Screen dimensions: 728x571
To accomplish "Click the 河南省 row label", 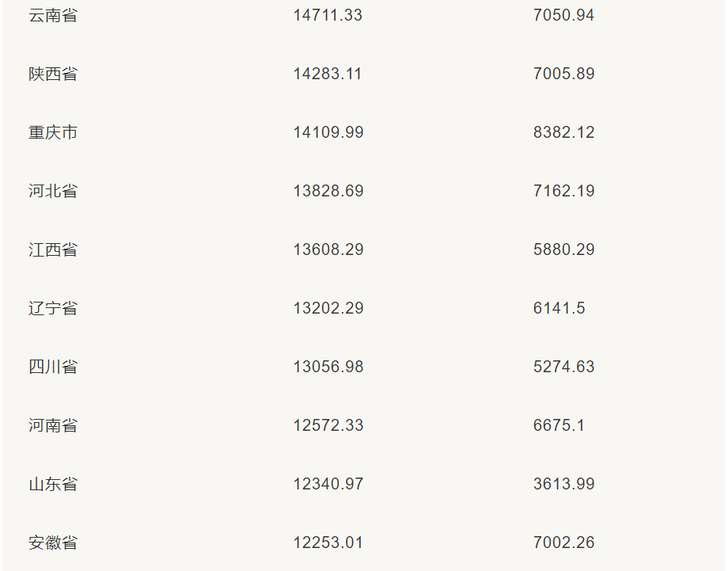I will (x=53, y=425).
